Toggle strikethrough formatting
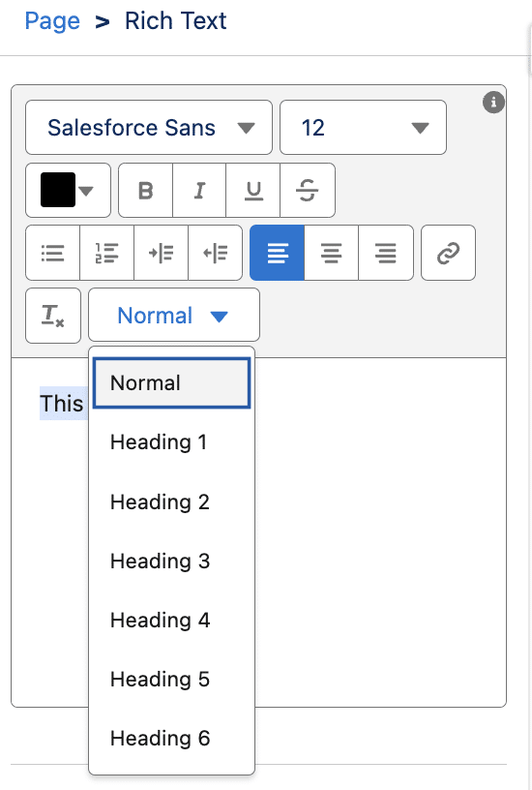 click(x=307, y=190)
